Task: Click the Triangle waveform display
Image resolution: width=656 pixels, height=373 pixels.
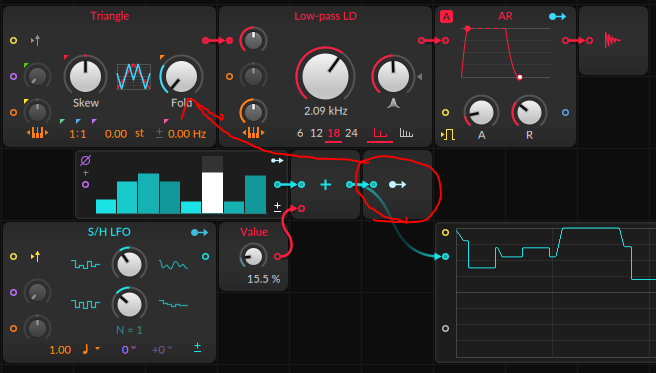Action: [x=133, y=77]
